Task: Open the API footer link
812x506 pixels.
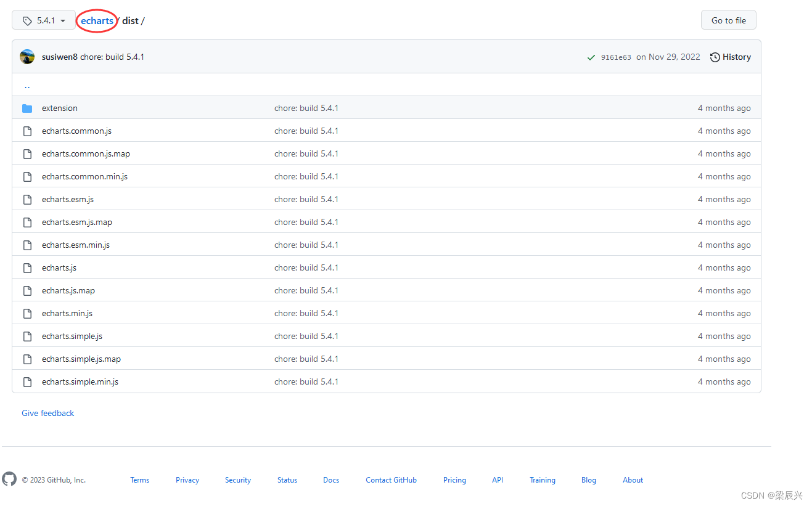Action: (x=498, y=480)
